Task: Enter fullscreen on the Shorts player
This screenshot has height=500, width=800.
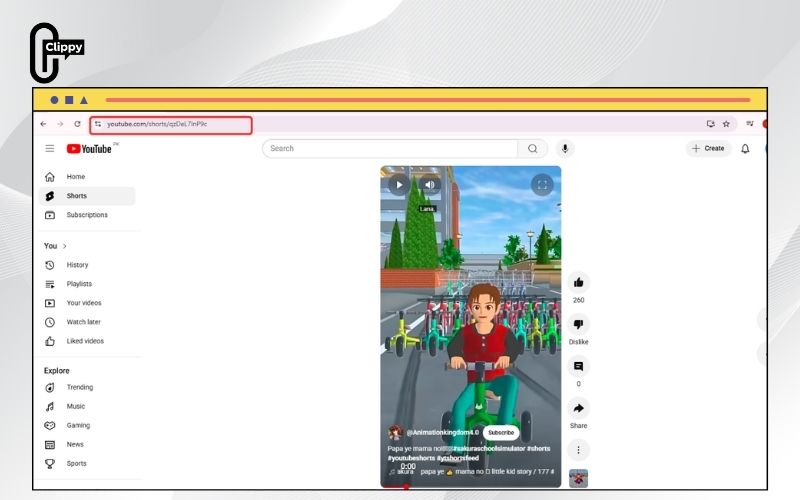Action: pos(542,185)
